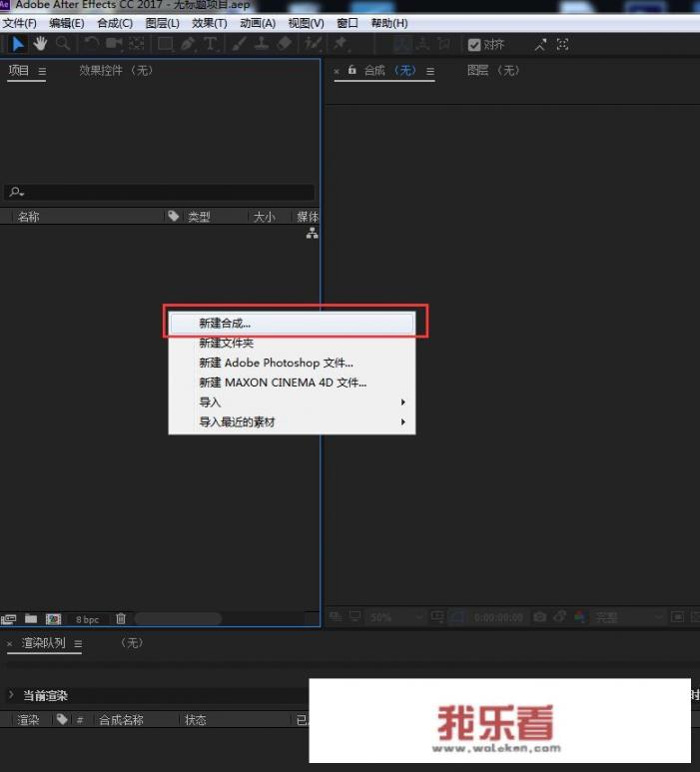The width and height of the screenshot is (700, 772).
Task: Click the project panel search field
Action: coord(159,192)
